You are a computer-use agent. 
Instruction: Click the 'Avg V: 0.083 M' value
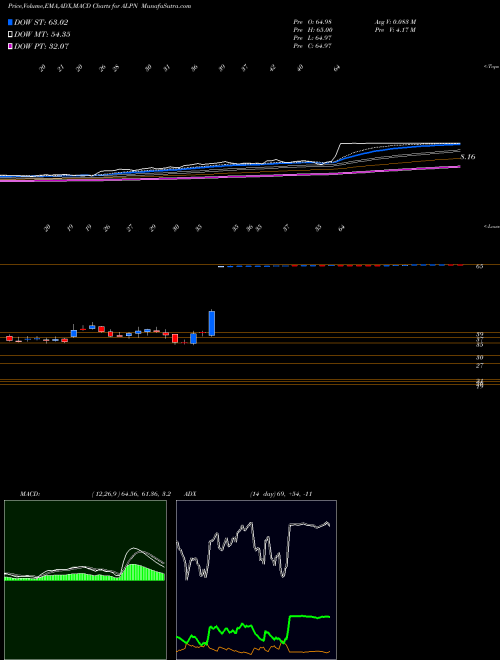click(394, 22)
